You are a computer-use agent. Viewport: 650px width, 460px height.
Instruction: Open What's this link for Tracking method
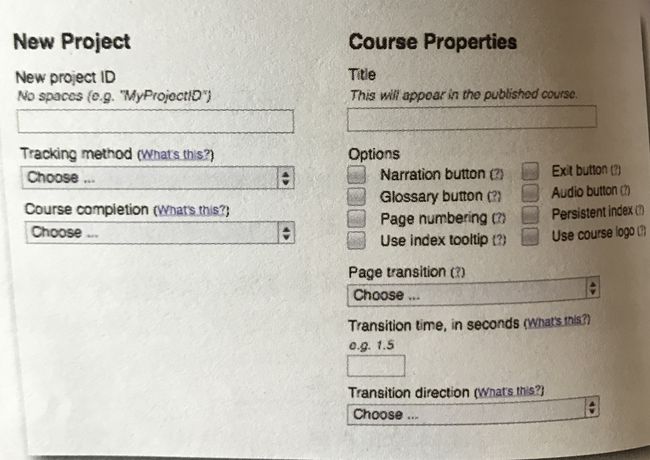175,155
